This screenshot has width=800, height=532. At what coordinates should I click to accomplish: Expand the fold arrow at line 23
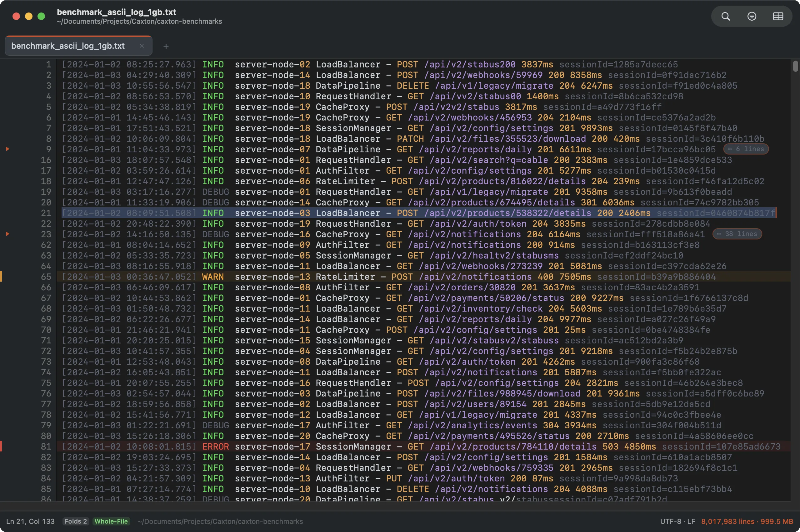coord(7,234)
